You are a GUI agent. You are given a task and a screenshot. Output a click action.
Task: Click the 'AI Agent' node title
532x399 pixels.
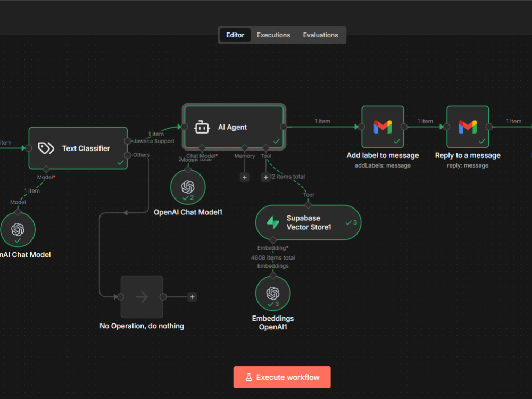point(232,127)
